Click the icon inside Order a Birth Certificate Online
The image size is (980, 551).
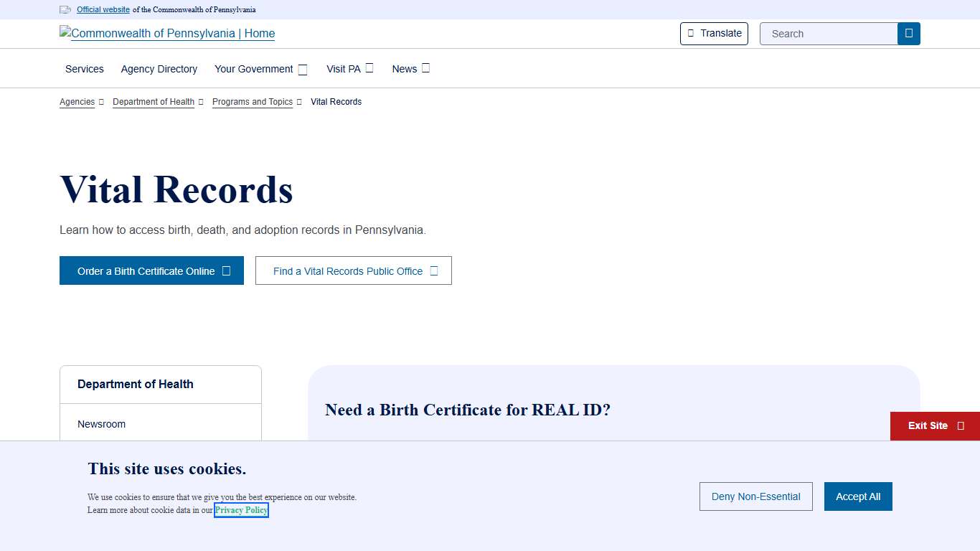(226, 271)
